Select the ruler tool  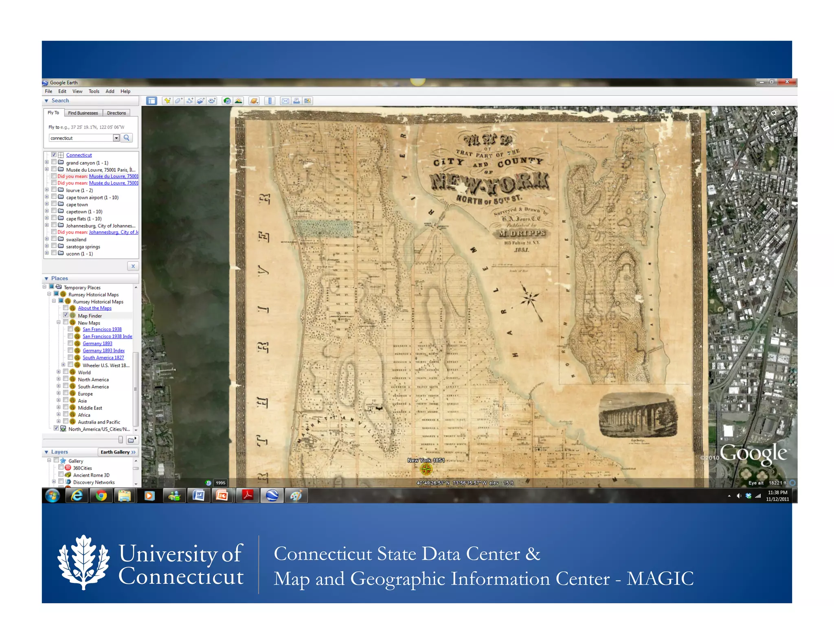point(270,101)
